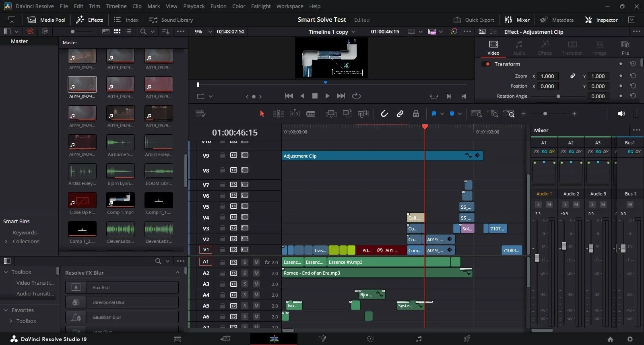Click Zoom X value field

coord(547,76)
